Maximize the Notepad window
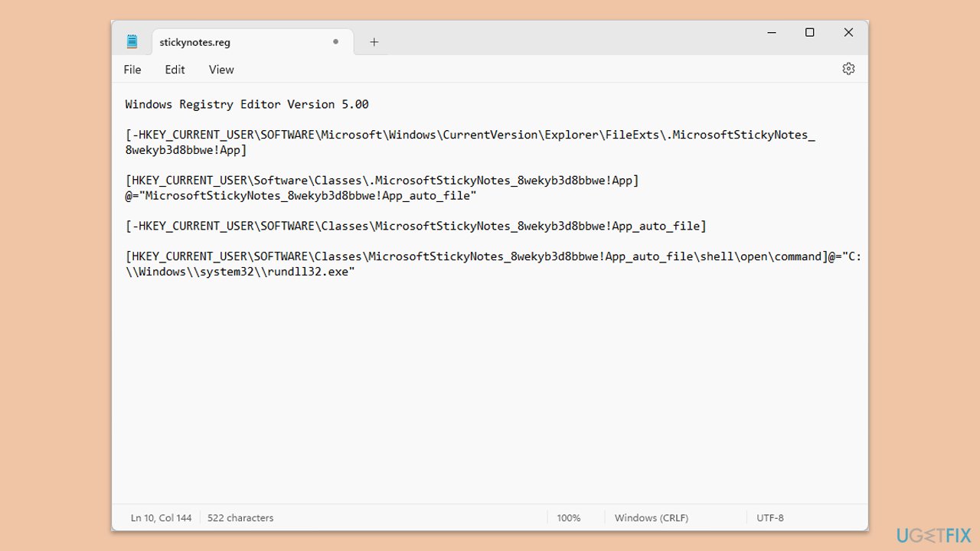This screenshot has width=980, height=551. (809, 32)
